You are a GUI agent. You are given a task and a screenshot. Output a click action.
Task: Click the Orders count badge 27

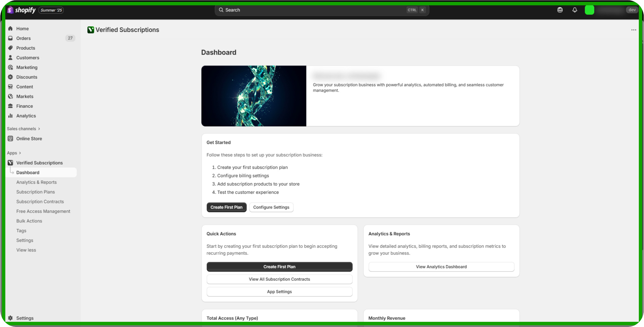(70, 38)
